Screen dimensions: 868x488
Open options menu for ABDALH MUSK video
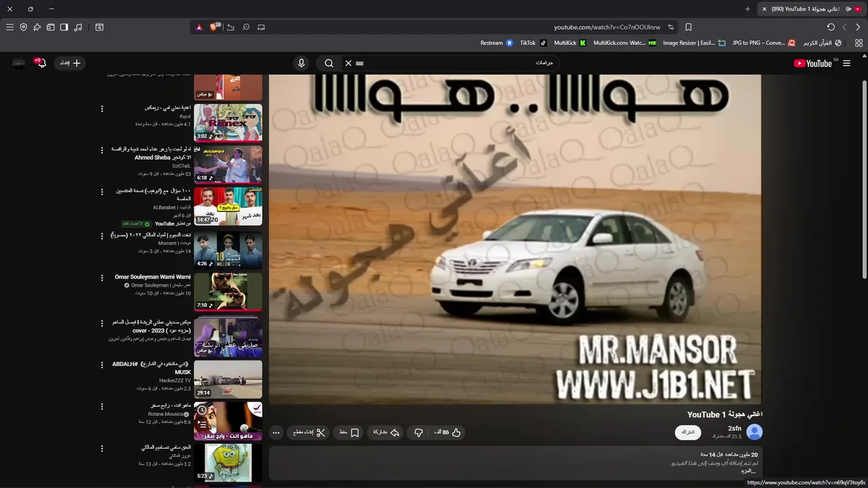(x=102, y=364)
